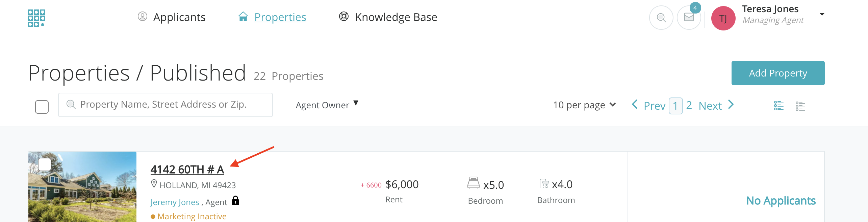
Task: Go to page 2 of properties
Action: coord(689,105)
